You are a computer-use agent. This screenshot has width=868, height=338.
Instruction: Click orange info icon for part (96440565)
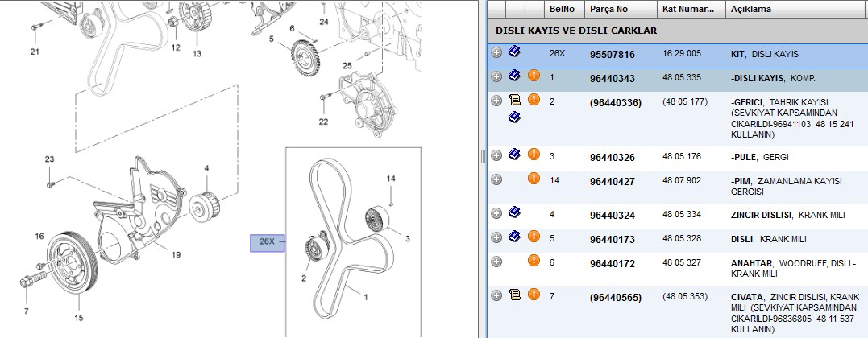534,295
